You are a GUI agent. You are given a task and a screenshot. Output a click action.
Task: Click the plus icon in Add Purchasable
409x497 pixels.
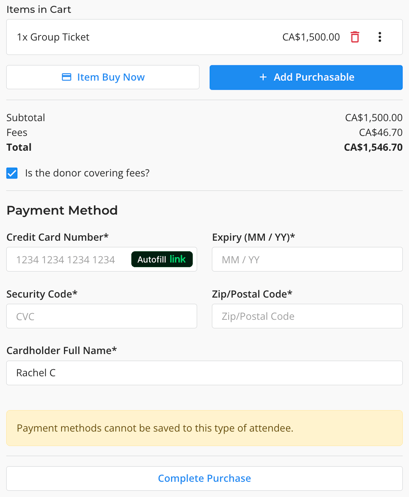[x=263, y=77]
